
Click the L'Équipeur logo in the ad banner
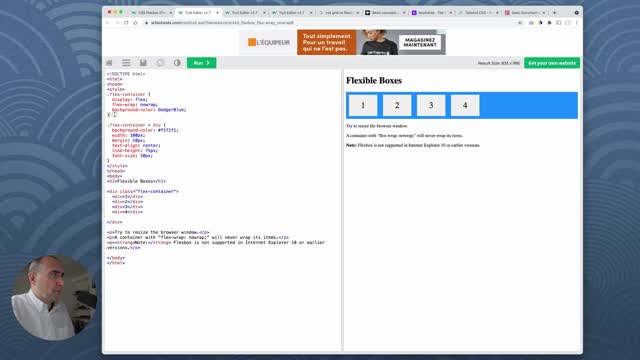tap(269, 42)
